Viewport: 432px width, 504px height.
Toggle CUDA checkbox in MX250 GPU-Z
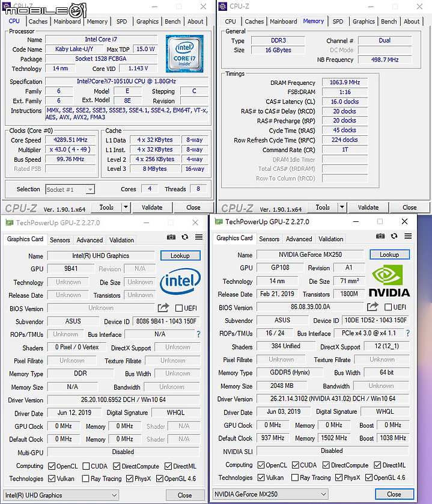pos(295,465)
